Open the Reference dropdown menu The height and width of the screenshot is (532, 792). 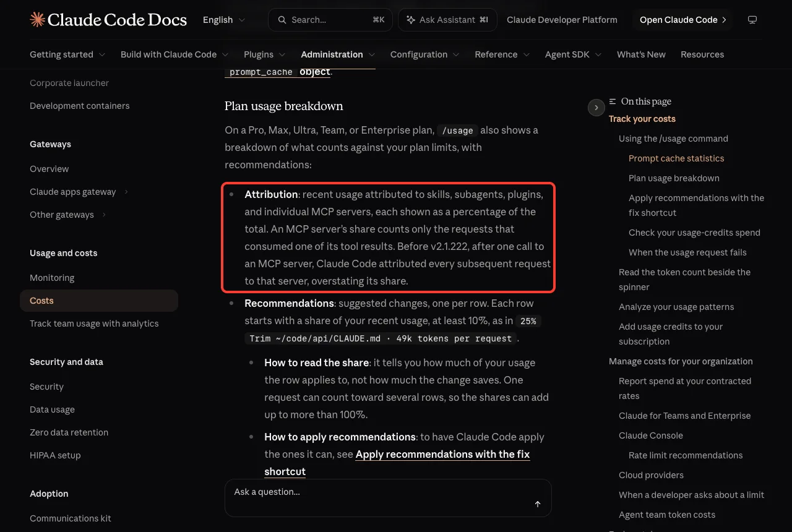tap(502, 54)
